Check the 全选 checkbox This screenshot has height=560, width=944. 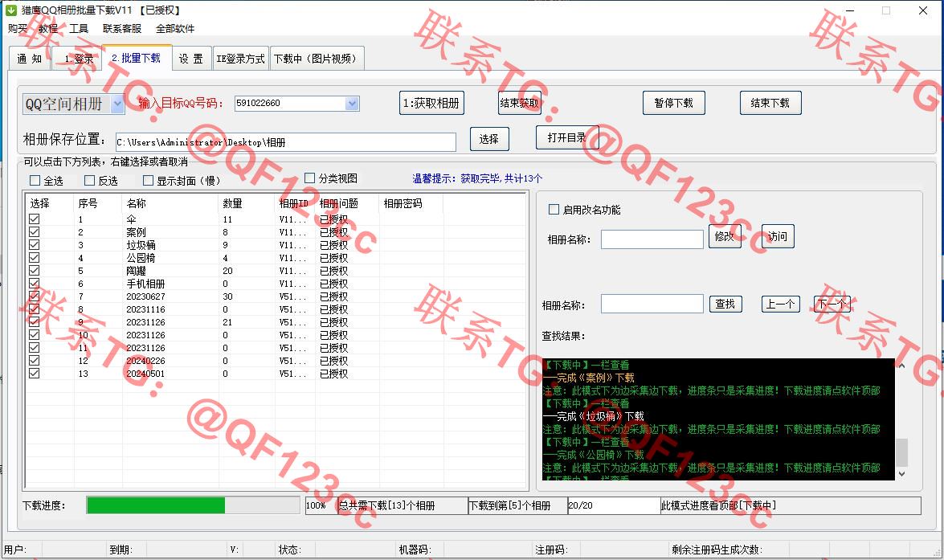point(35,180)
